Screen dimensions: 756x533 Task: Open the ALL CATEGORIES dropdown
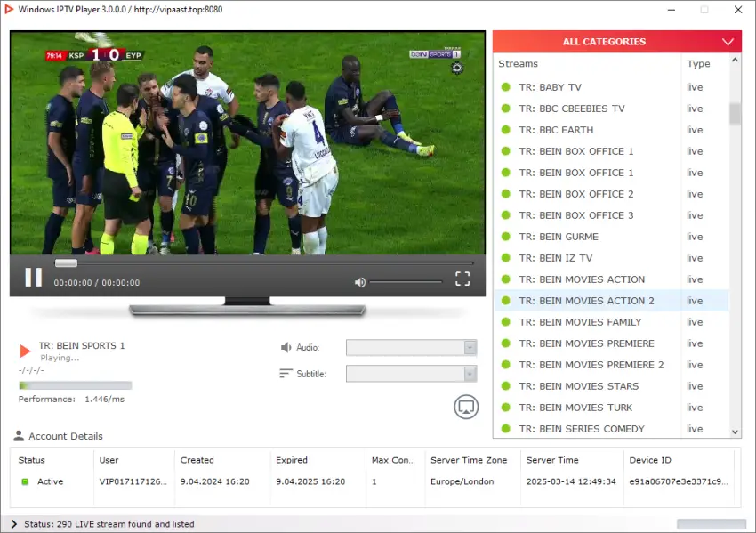[x=617, y=42]
